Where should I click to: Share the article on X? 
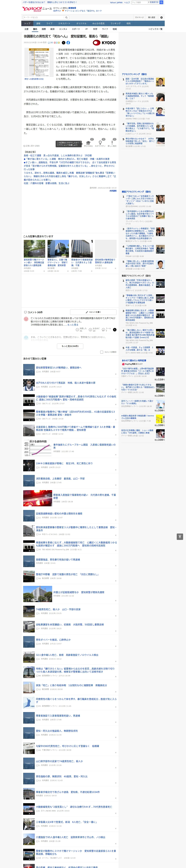(63, 43)
